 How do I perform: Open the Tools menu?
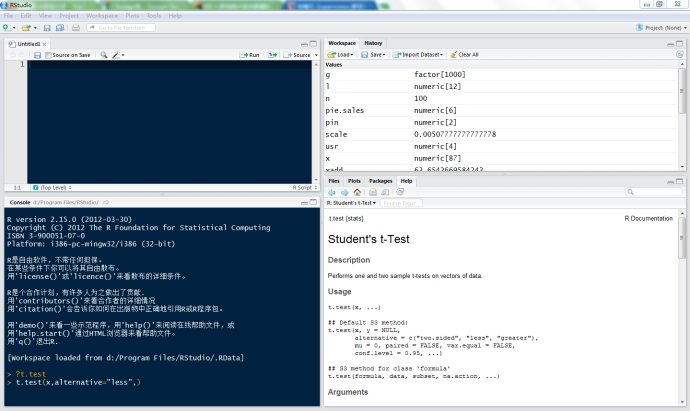[154, 16]
